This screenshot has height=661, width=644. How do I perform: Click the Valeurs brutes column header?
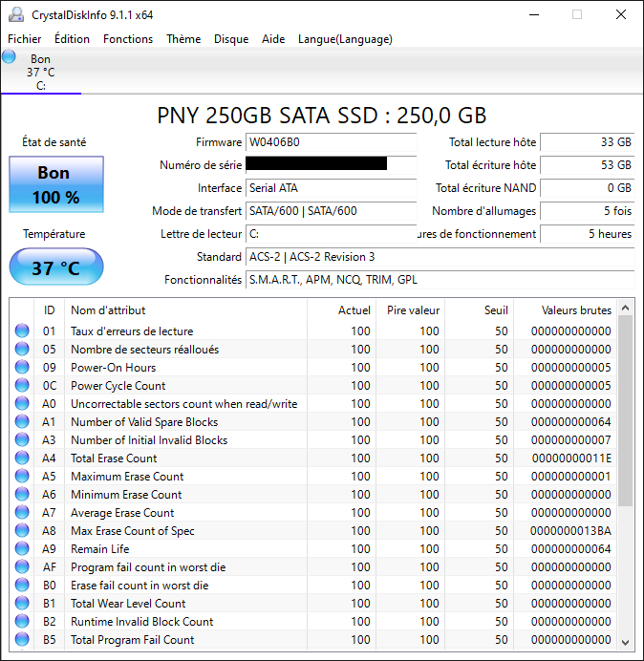point(576,310)
